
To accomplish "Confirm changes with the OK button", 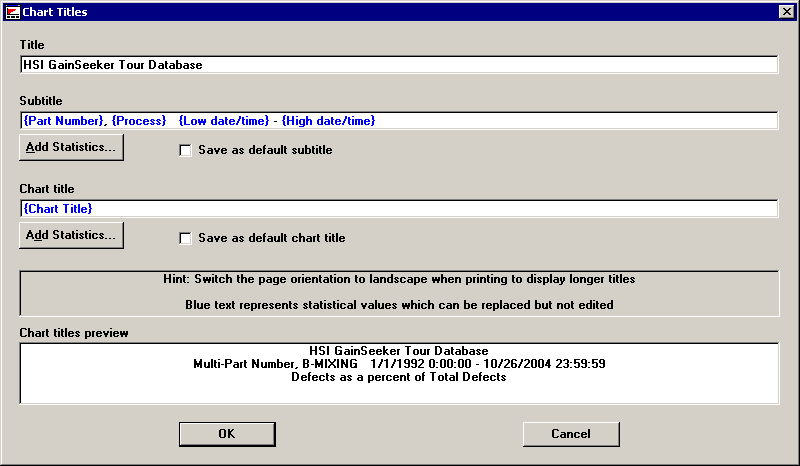I will [227, 434].
